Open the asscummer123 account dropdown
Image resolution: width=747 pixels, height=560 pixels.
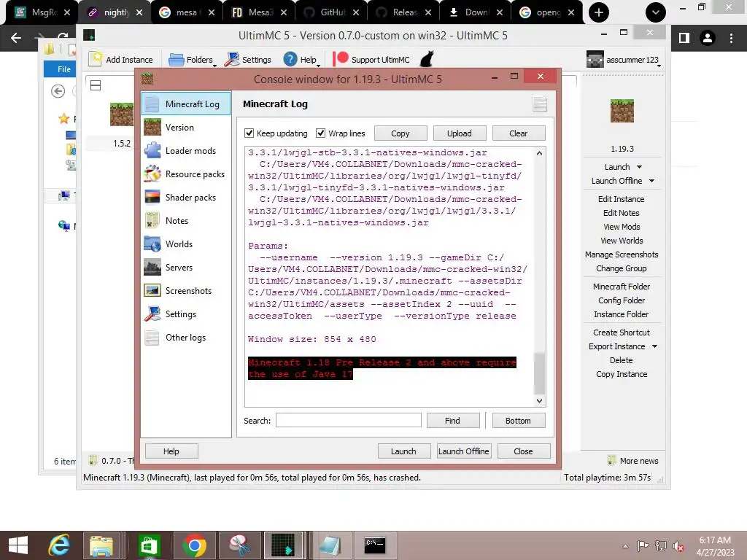[x=624, y=60]
